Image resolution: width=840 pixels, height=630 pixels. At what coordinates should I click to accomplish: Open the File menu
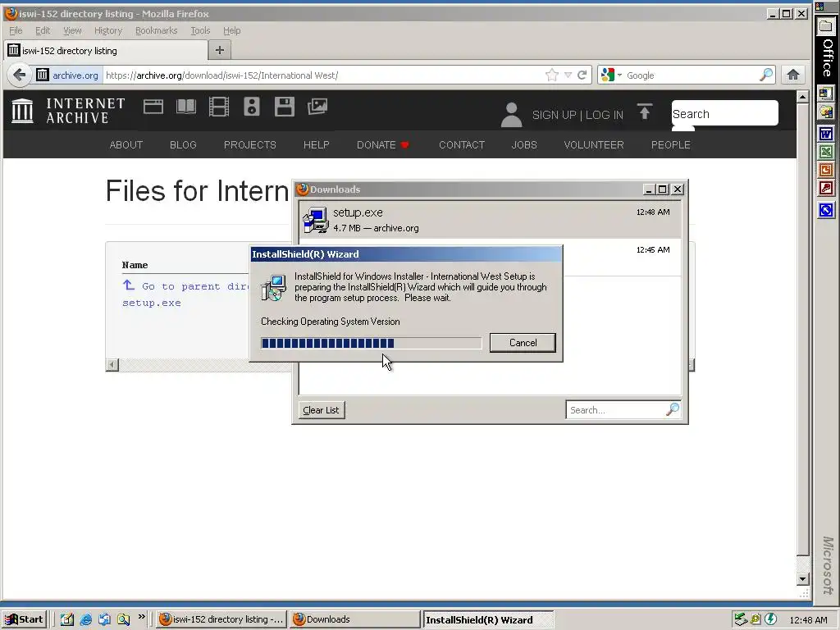[x=16, y=30]
